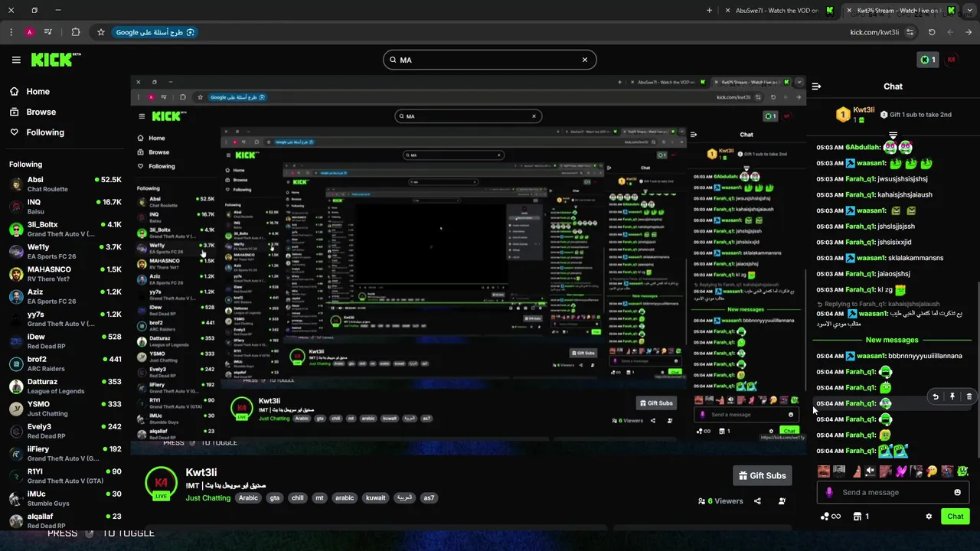The image size is (980, 551).
Task: Clear the MA search text
Action: pos(585,60)
